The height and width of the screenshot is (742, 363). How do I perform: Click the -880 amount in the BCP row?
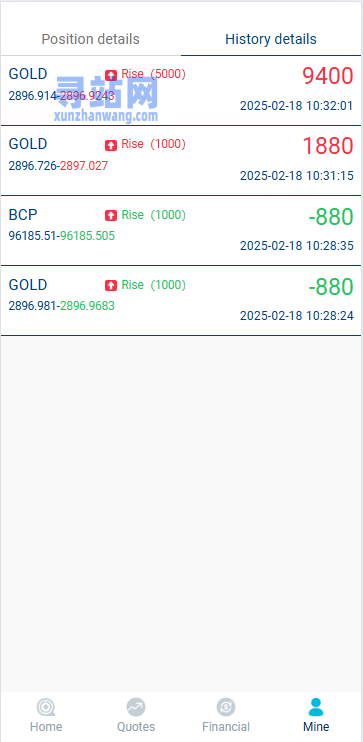331,217
